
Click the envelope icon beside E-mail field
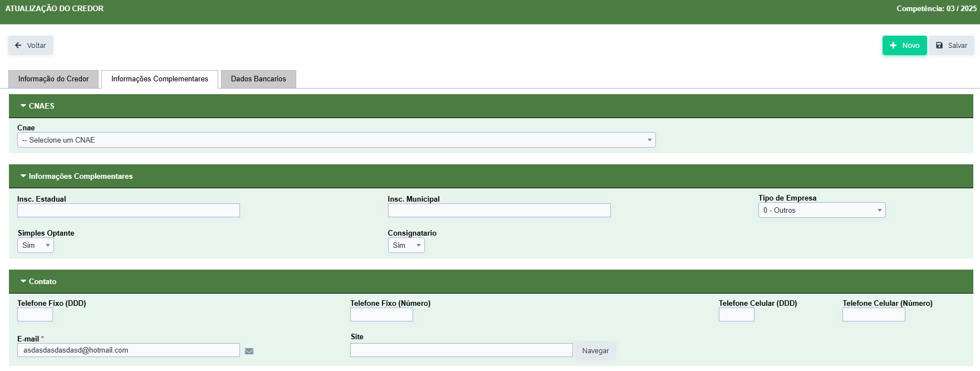pyautogui.click(x=249, y=351)
